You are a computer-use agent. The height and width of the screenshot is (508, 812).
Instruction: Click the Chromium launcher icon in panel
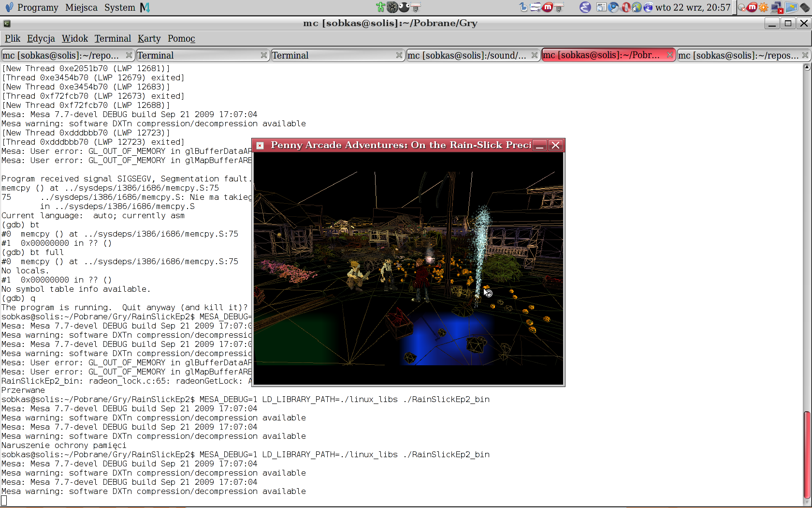(613, 7)
